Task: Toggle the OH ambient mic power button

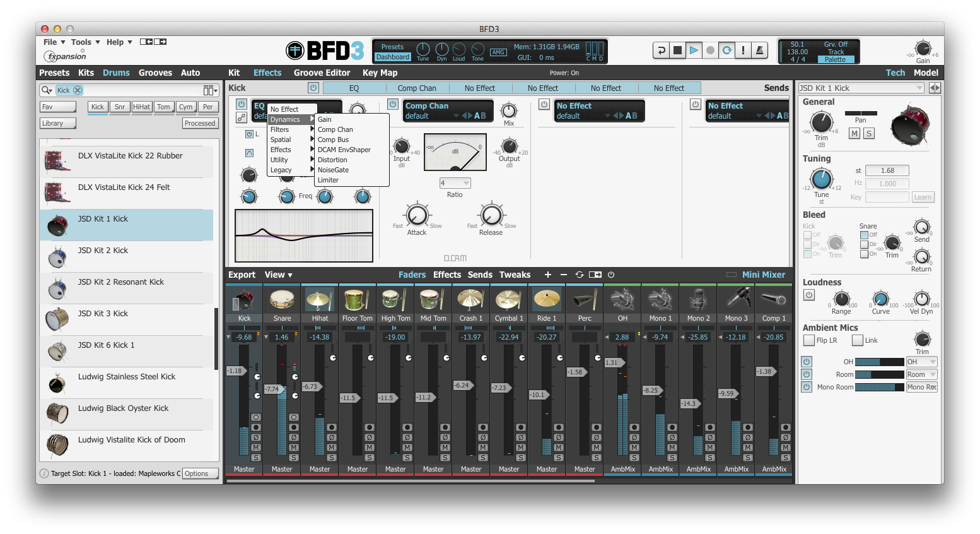Action: pyautogui.click(x=807, y=362)
